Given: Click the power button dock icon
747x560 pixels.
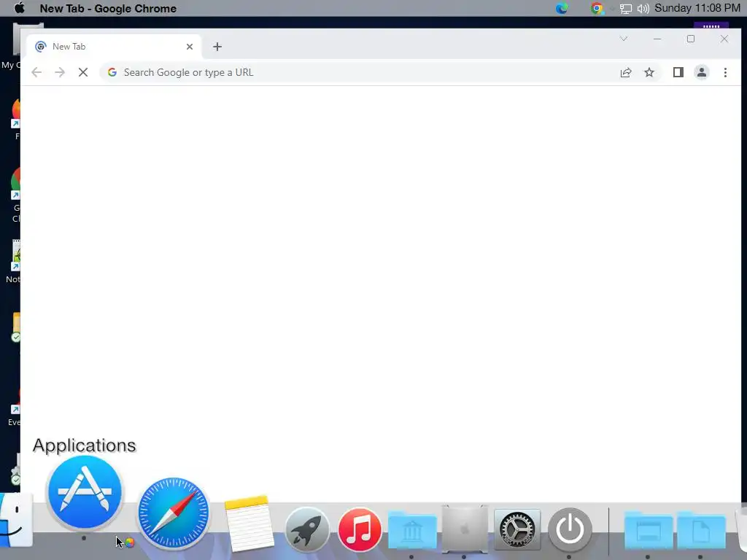Looking at the screenshot, I should pos(570,529).
